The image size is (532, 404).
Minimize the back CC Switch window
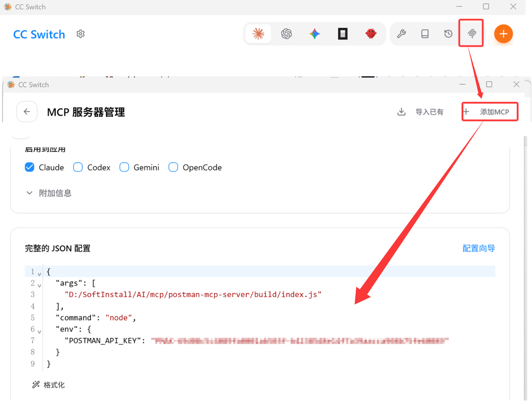459,7
